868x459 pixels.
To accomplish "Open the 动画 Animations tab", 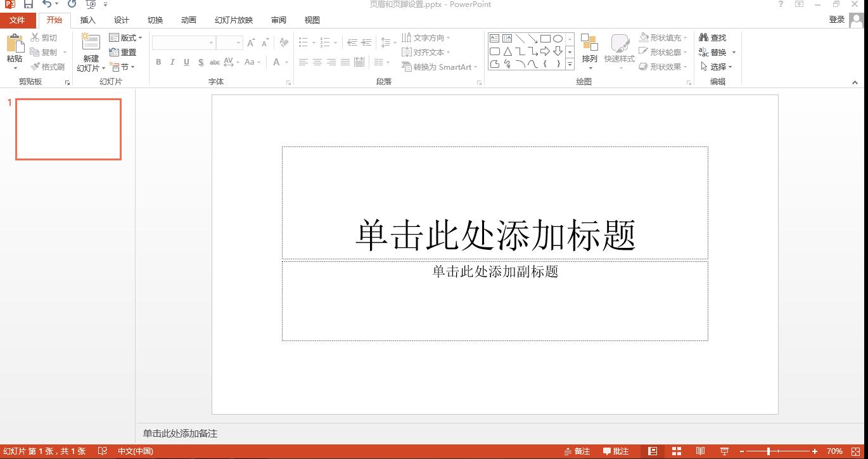I will (x=189, y=20).
